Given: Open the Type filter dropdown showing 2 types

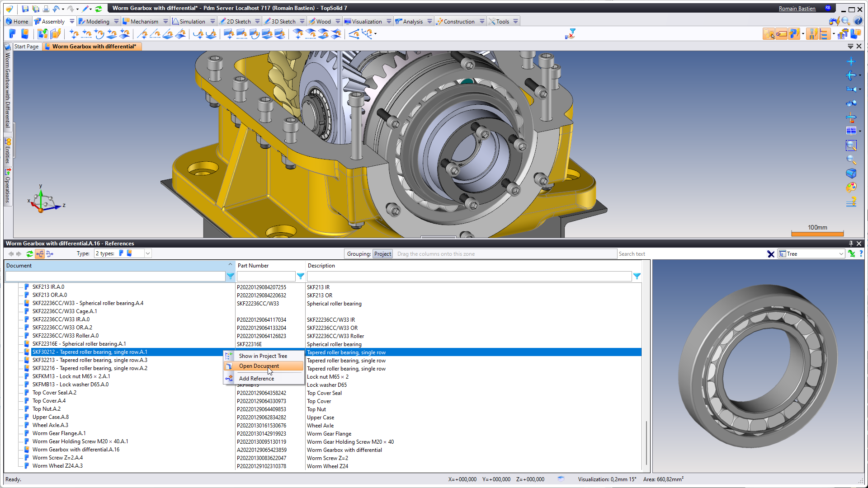Looking at the screenshot, I should click(x=147, y=253).
